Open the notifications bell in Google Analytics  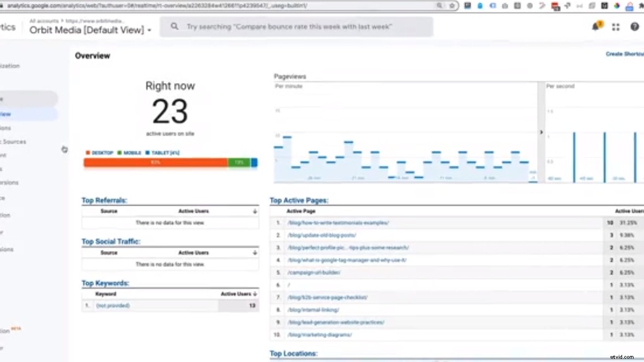coord(596,26)
